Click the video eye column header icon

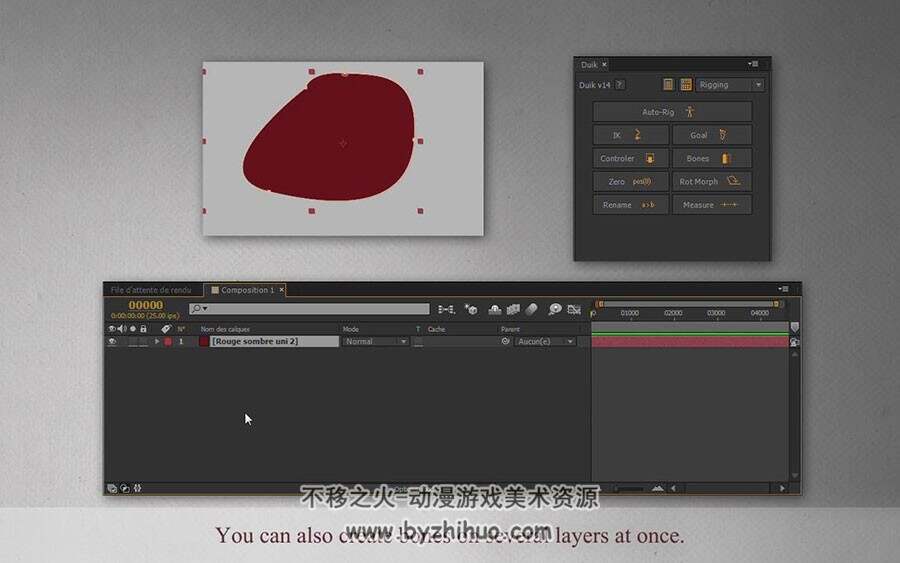tap(112, 329)
